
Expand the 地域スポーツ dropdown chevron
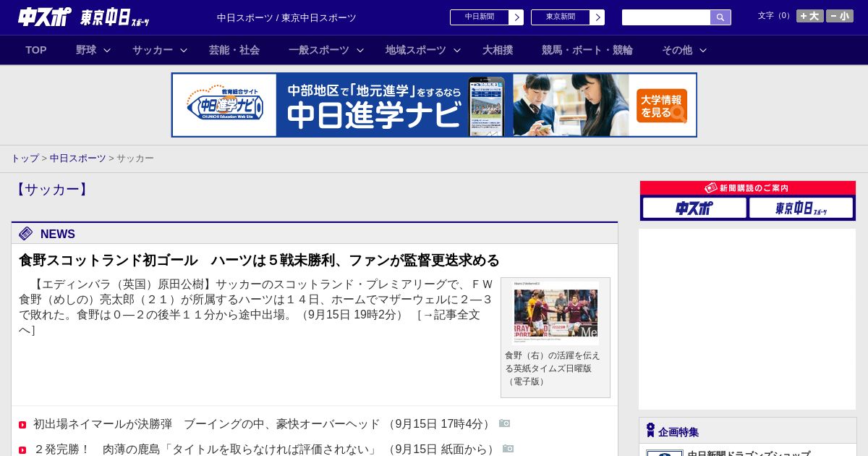(457, 50)
